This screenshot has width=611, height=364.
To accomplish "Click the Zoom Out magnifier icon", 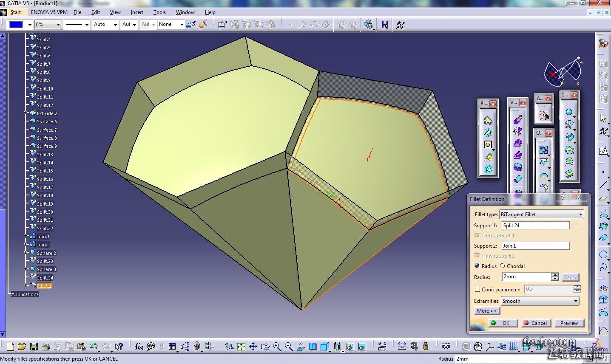I will click(289, 347).
